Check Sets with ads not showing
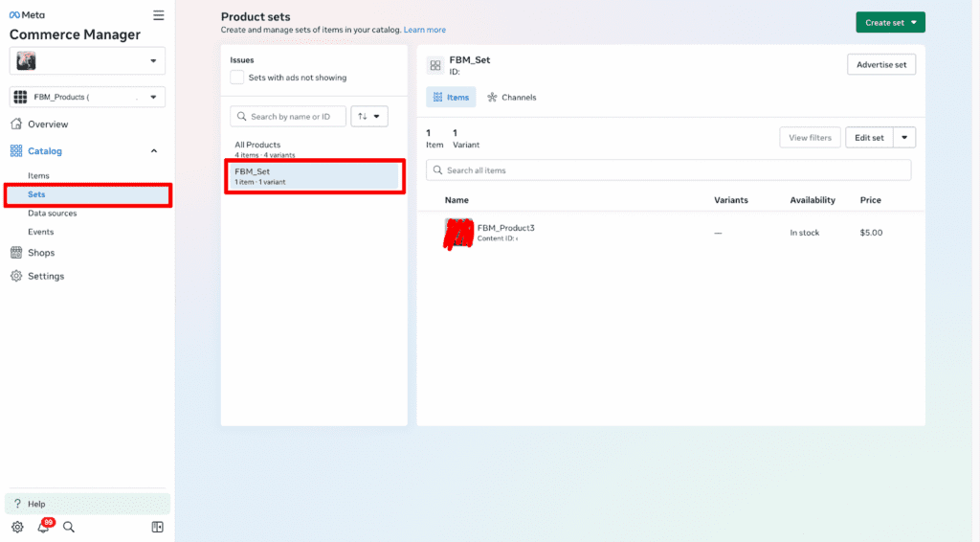 coord(237,78)
